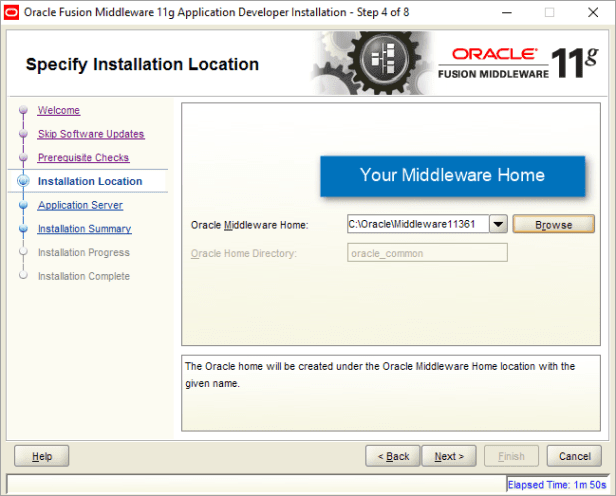Click the Oracle logo in title bar

click(11, 13)
